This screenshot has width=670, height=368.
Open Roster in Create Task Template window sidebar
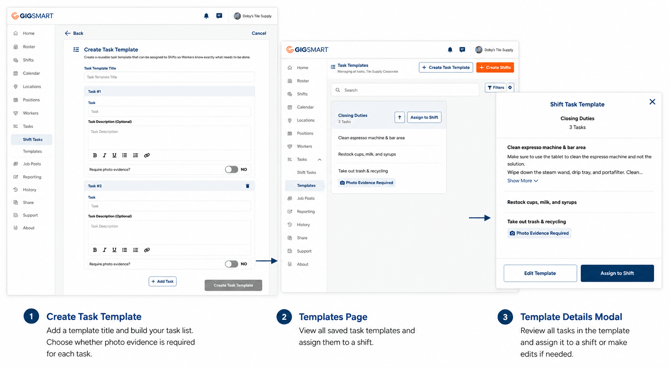click(x=29, y=47)
